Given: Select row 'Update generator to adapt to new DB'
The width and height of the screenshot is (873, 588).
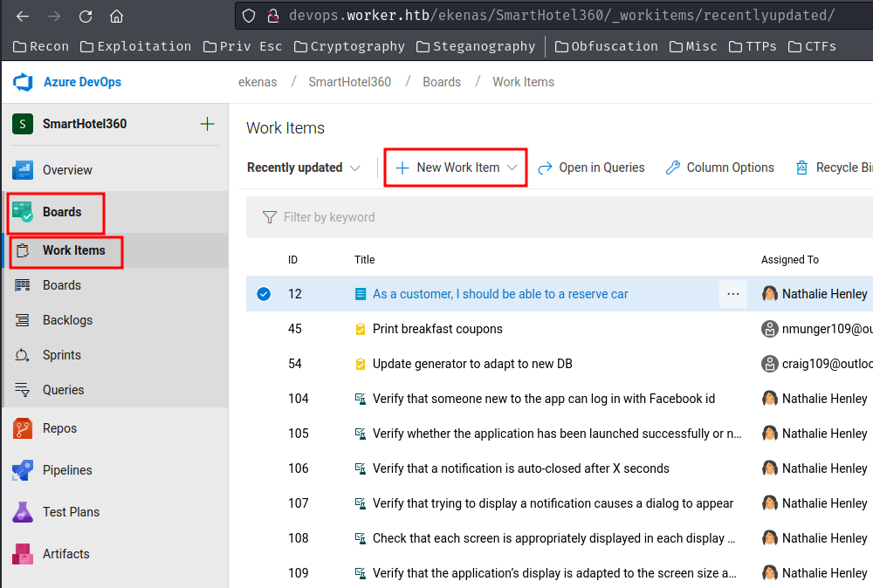Looking at the screenshot, I should [560, 364].
